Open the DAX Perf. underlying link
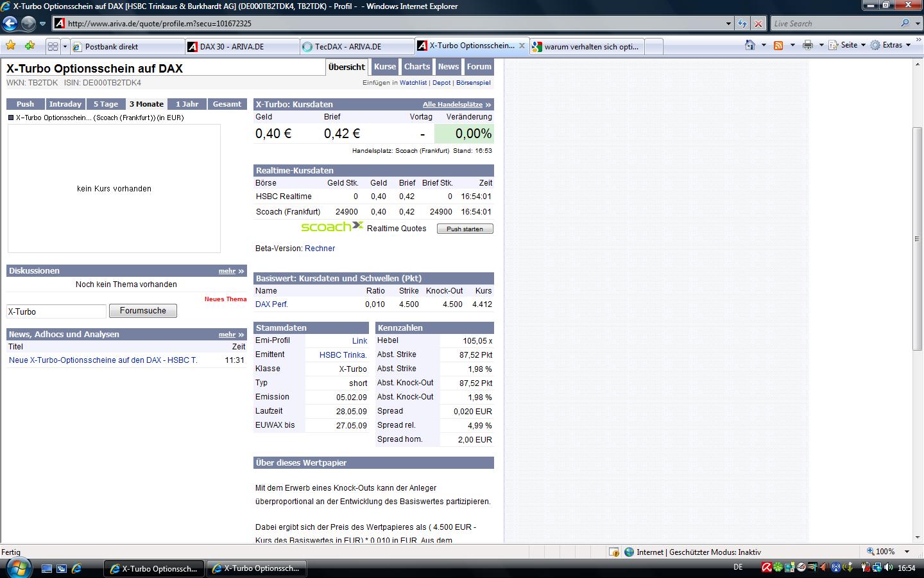Image resolution: width=924 pixels, height=578 pixels. click(271, 304)
